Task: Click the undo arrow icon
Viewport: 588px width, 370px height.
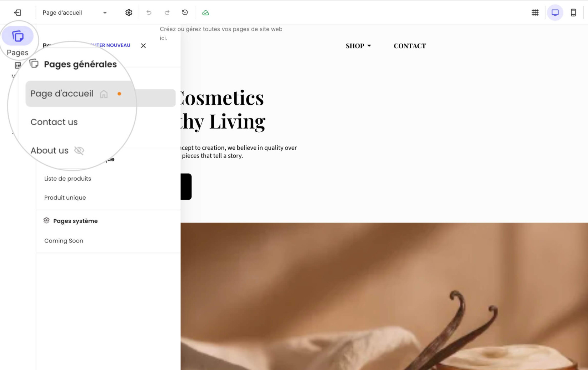Action: (x=149, y=12)
